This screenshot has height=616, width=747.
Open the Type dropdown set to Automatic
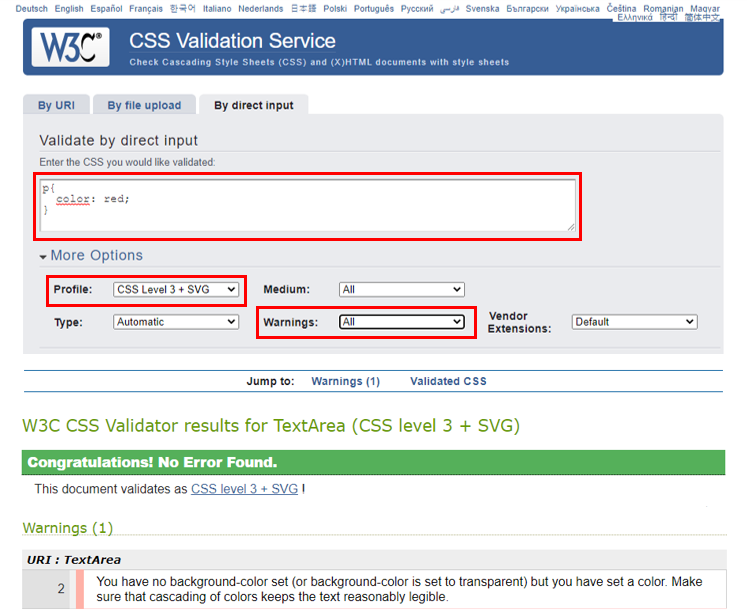[x=176, y=322]
